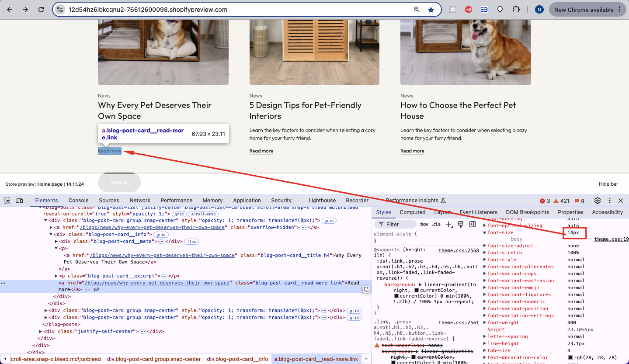This screenshot has width=629, height=364.
Task: Toggle the rendering emulations paintbrush icon
Action: click(460, 224)
